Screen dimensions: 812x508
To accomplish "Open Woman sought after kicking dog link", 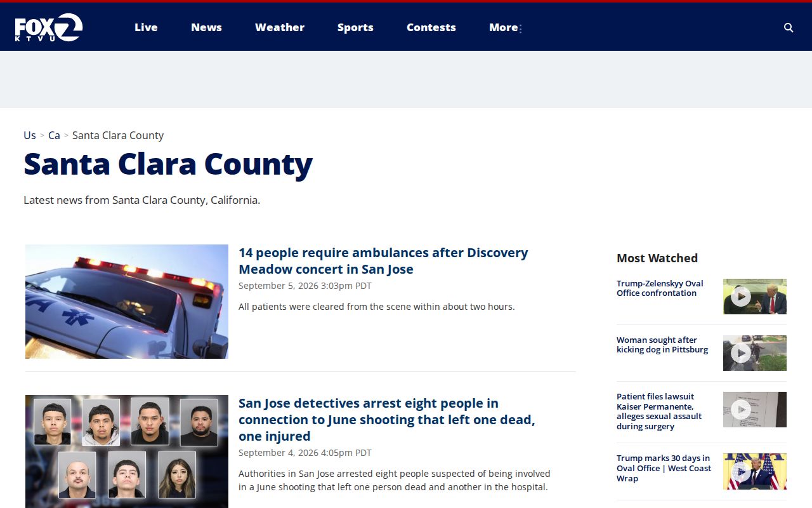I will coord(662,345).
